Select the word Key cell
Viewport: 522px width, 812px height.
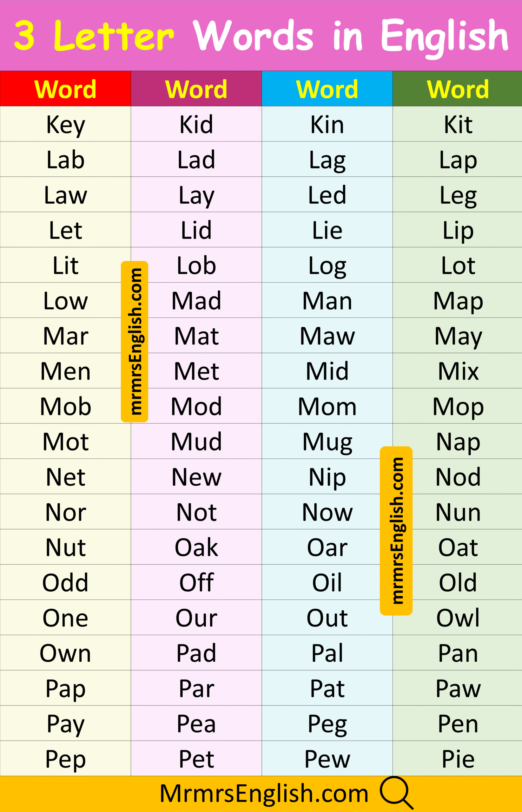click(x=65, y=125)
